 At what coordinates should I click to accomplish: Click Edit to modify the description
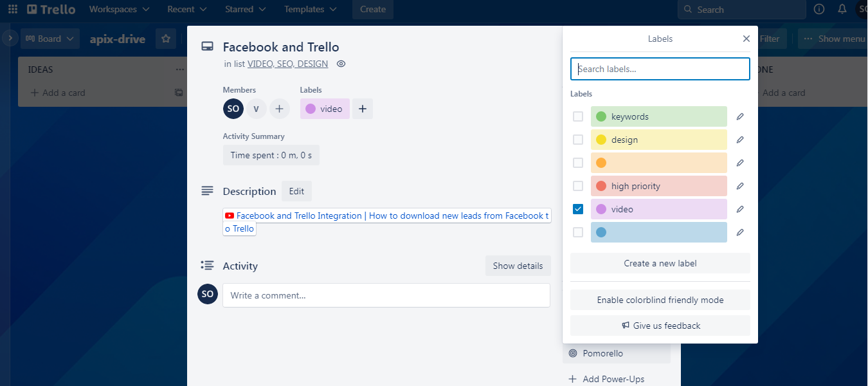click(x=296, y=191)
